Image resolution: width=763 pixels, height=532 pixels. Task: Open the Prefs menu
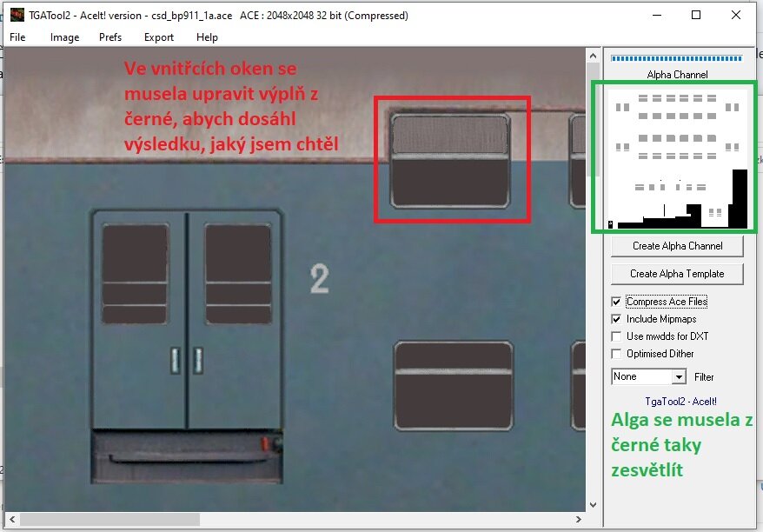point(110,37)
